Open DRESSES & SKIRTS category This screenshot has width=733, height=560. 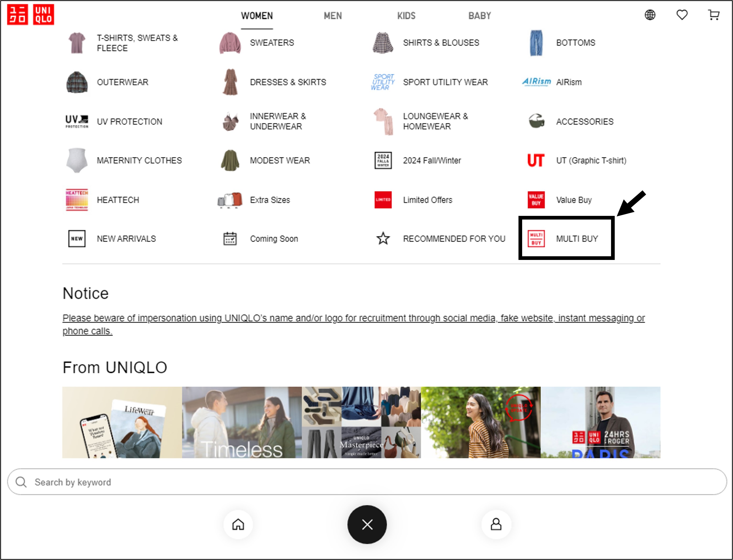coord(288,82)
